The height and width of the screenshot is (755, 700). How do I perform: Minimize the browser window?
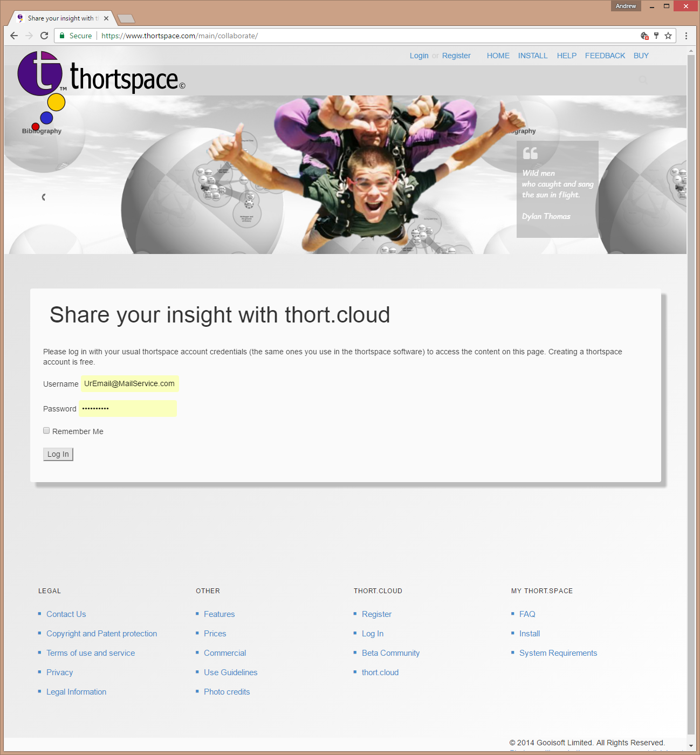click(x=652, y=6)
